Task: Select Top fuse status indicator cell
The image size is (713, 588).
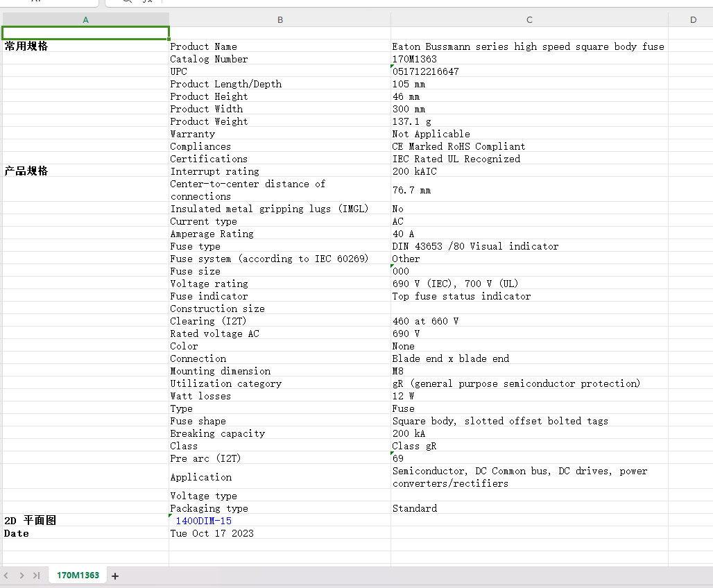Action: click(529, 296)
